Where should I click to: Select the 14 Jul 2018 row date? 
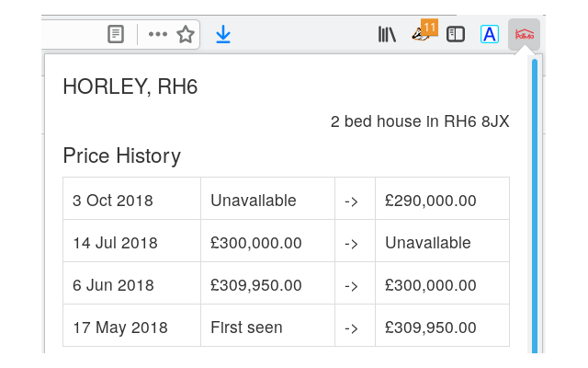(x=132, y=241)
